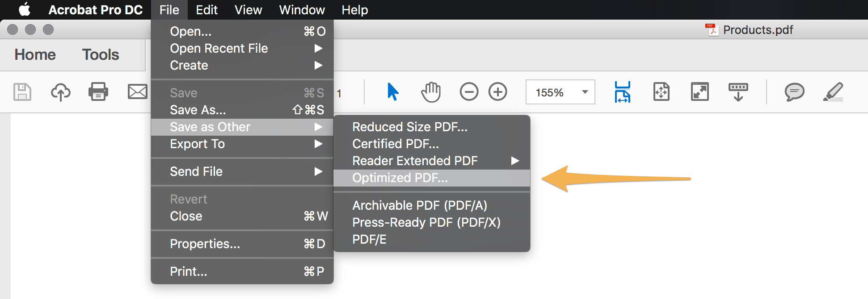The height and width of the screenshot is (299, 868).
Task: Click the upload to cloud icon
Action: 60,92
